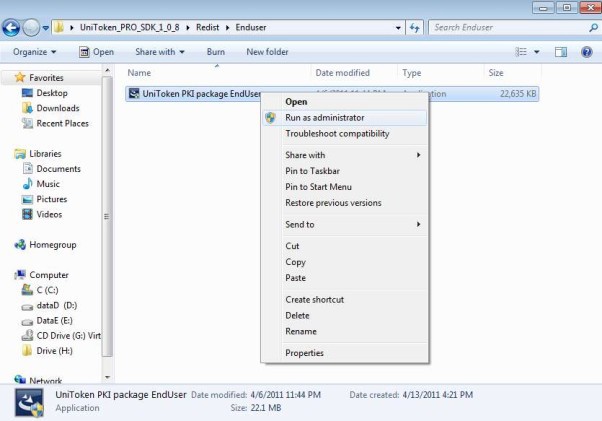Click the search magnifier icon

pyautogui.click(x=593, y=28)
